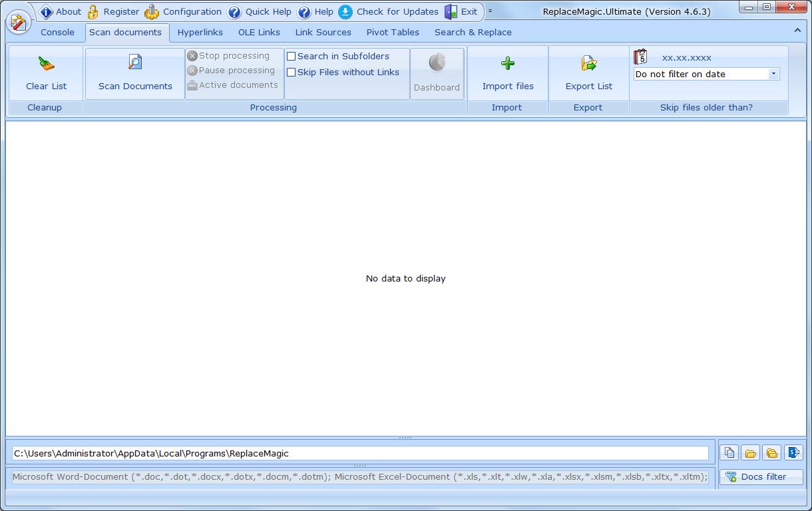Click the Clear List broom button
This screenshot has height=511, width=812.
46,73
